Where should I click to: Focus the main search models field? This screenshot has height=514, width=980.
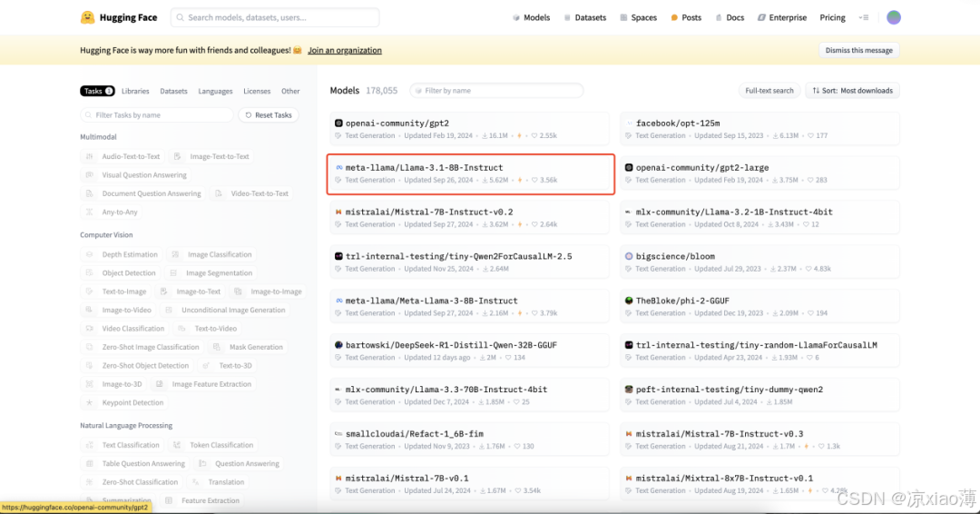pyautogui.click(x=275, y=17)
